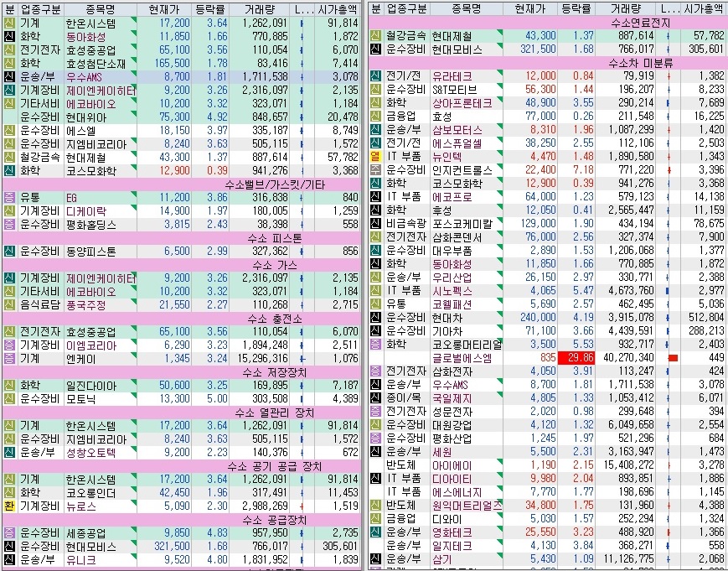728x571 pixels.
Task: Select the 디케이락 stock name
Action: coord(86,211)
